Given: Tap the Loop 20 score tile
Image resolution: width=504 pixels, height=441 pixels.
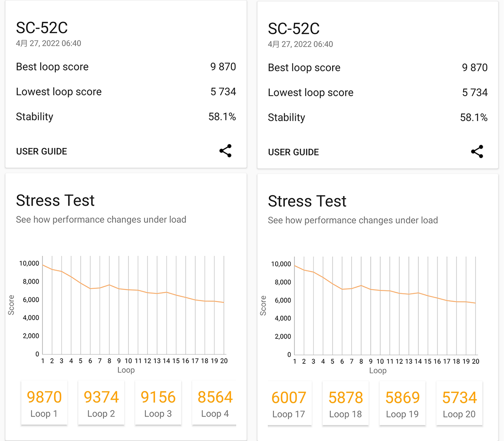Looking at the screenshot, I should tap(459, 404).
